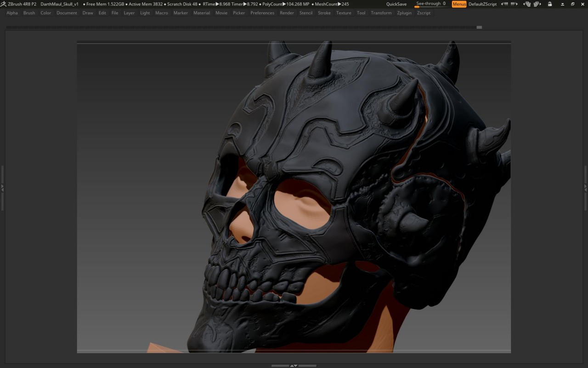Open the Color menu
This screenshot has height=368, width=588.
coord(45,13)
